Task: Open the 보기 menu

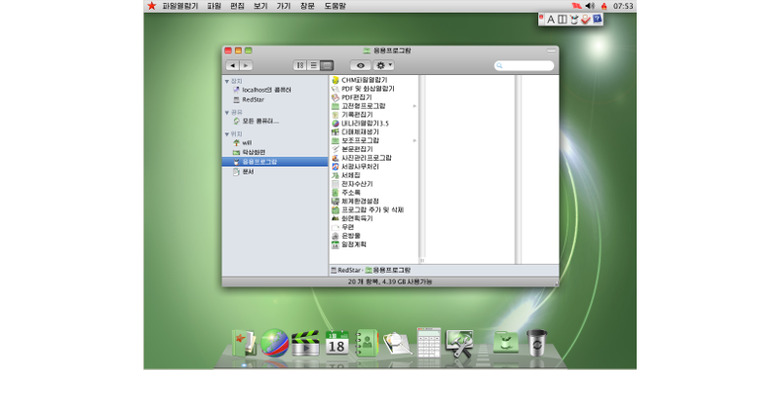Action: (x=261, y=6)
